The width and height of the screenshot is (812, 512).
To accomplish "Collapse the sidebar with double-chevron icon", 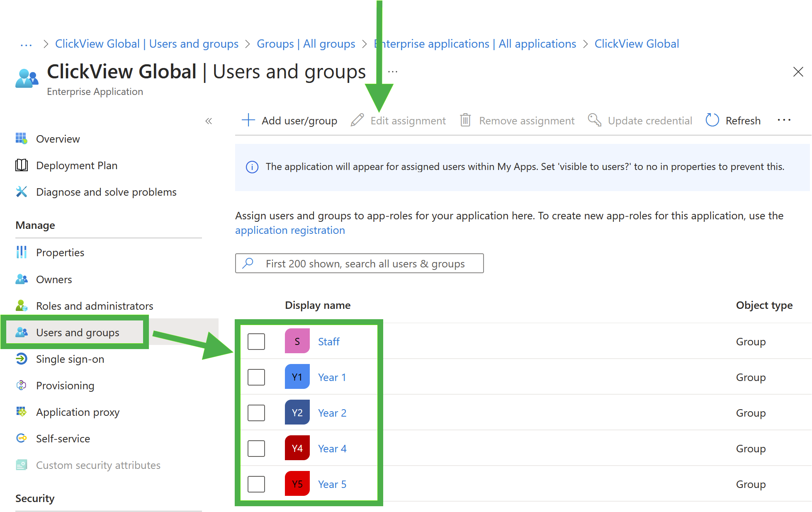I will [209, 121].
